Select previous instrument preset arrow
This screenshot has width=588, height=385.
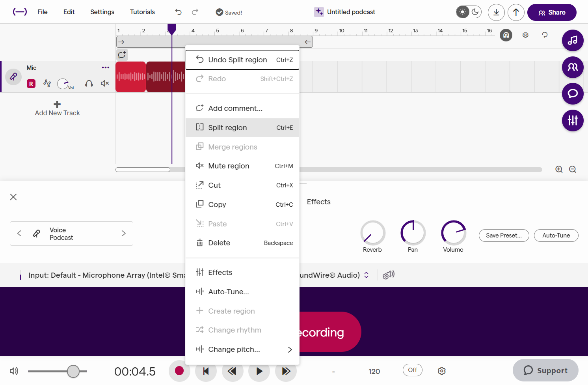[19, 233]
